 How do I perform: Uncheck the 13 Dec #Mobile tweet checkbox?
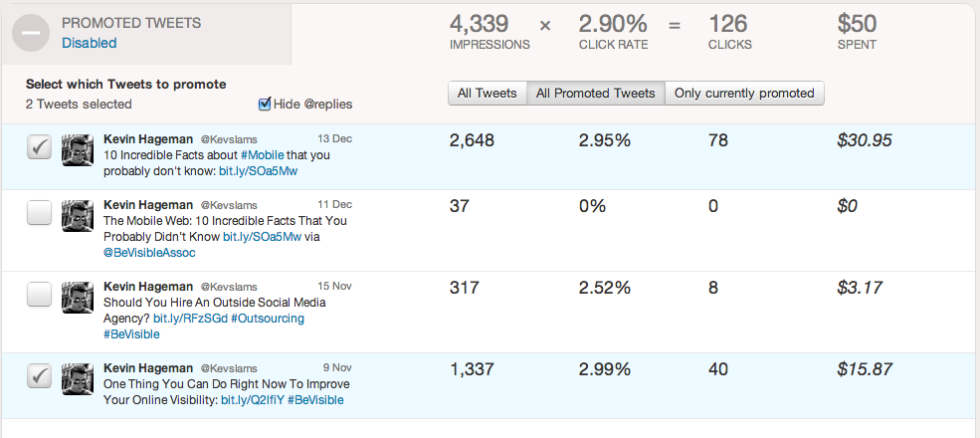[x=39, y=147]
